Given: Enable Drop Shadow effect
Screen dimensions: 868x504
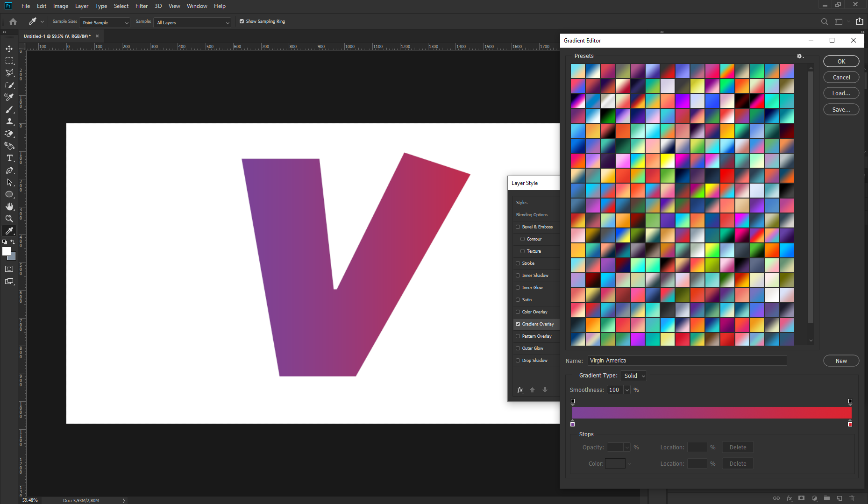Looking at the screenshot, I should point(518,361).
